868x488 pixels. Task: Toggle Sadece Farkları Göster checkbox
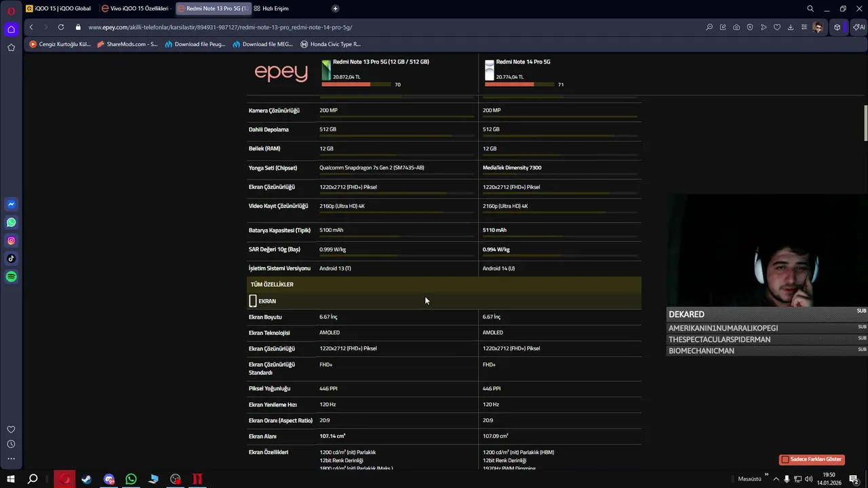click(x=785, y=460)
